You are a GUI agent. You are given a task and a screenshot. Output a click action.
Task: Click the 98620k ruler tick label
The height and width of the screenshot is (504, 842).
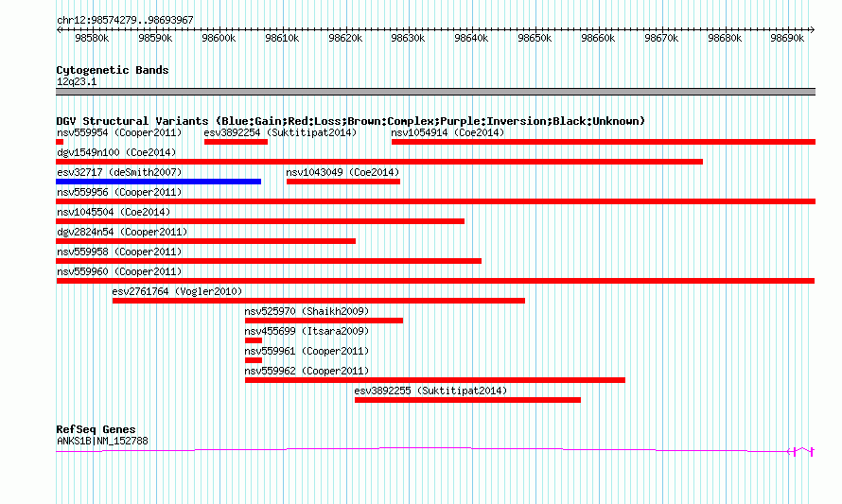tap(345, 38)
